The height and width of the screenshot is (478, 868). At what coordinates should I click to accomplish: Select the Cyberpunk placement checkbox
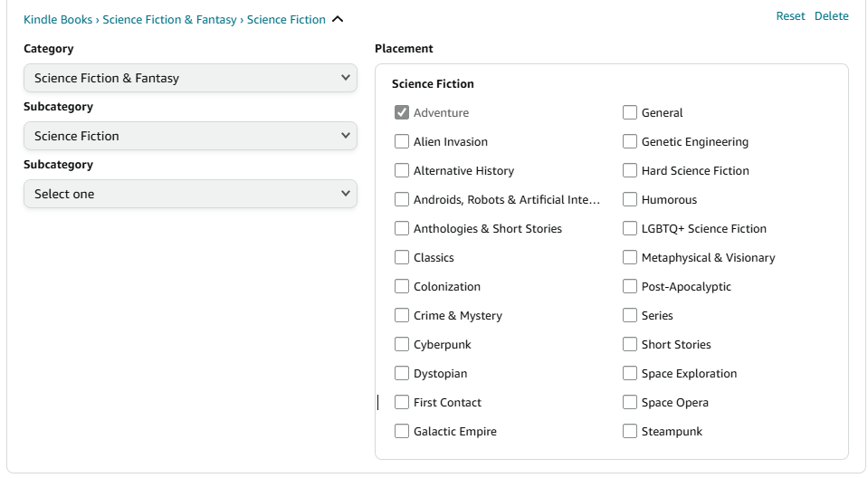point(402,345)
